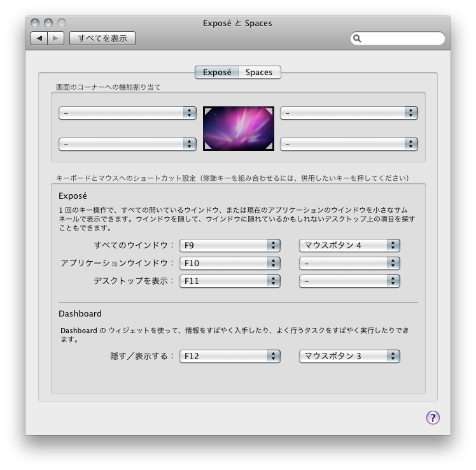The height and width of the screenshot is (470, 476).
Task: Open help with the question mark button
Action: (433, 417)
